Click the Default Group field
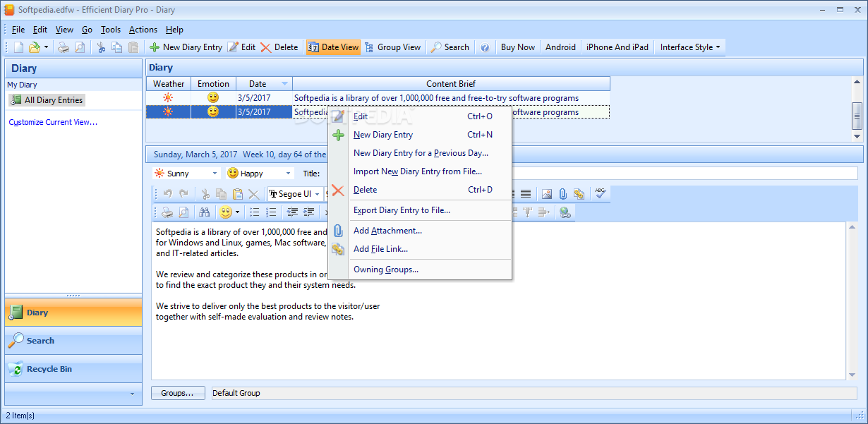The image size is (868, 424). pos(534,393)
